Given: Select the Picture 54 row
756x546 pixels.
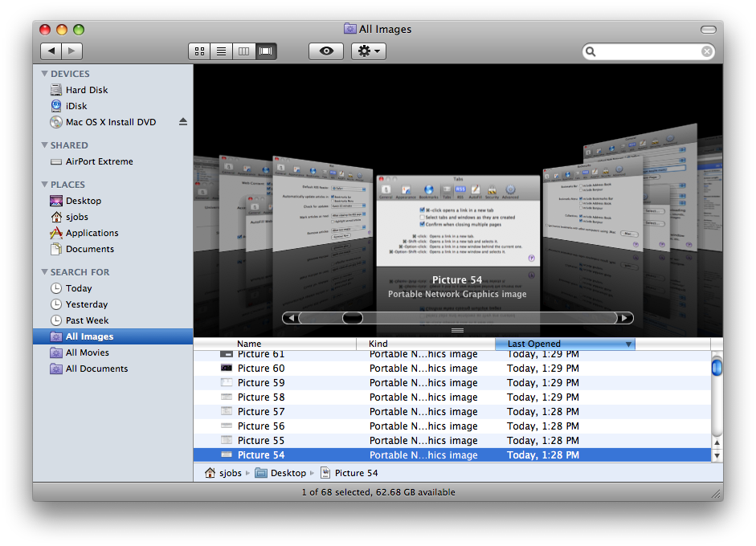Looking at the screenshot, I should (x=452, y=455).
